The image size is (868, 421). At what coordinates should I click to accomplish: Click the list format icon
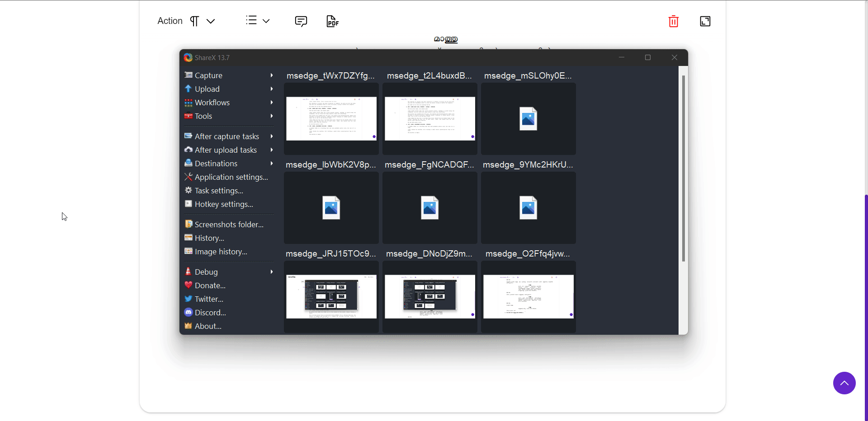[251, 20]
